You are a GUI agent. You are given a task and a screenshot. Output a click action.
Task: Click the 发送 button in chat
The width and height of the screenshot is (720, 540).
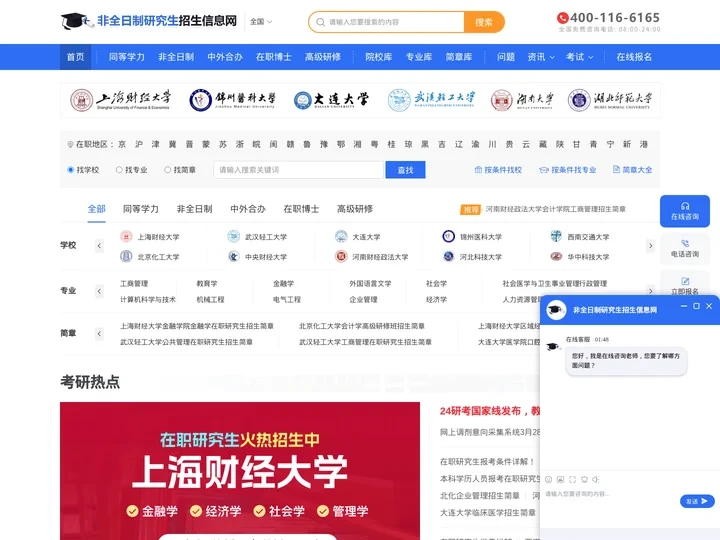(x=697, y=501)
